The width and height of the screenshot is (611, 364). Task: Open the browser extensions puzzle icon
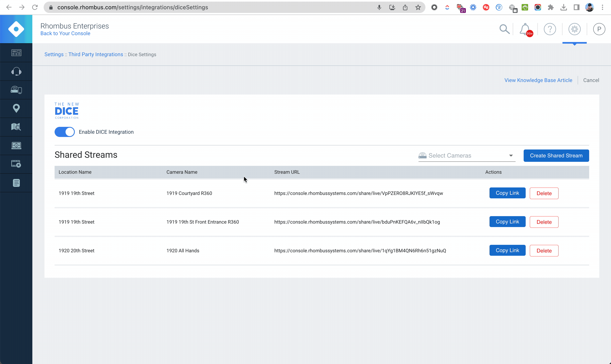[x=551, y=7]
